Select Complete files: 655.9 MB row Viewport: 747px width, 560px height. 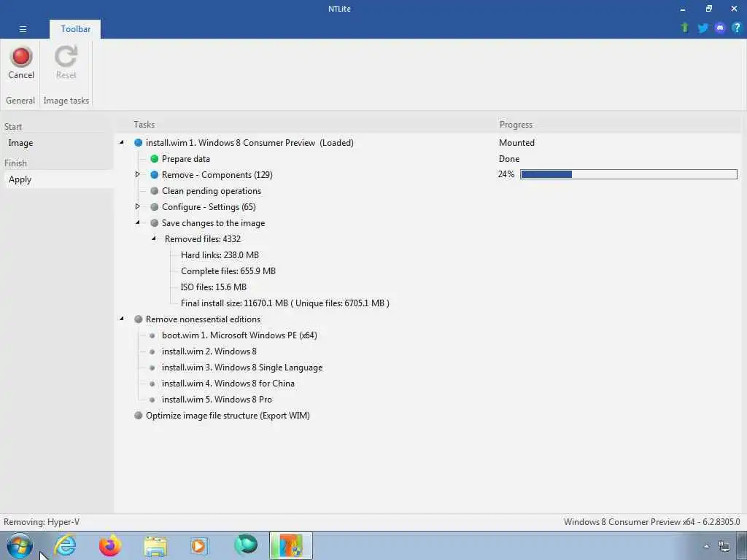coord(228,271)
